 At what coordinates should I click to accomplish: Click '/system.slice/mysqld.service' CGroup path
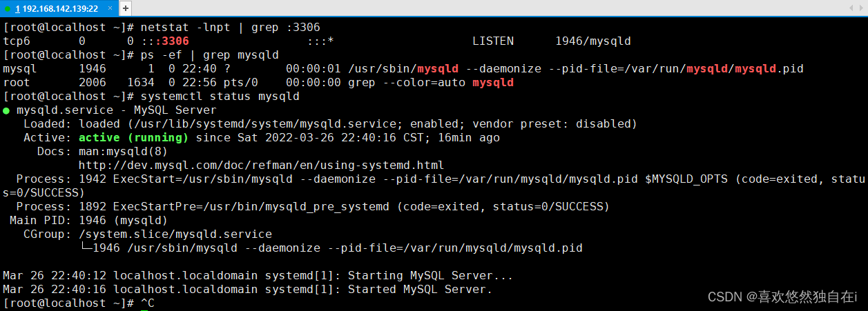(175, 234)
